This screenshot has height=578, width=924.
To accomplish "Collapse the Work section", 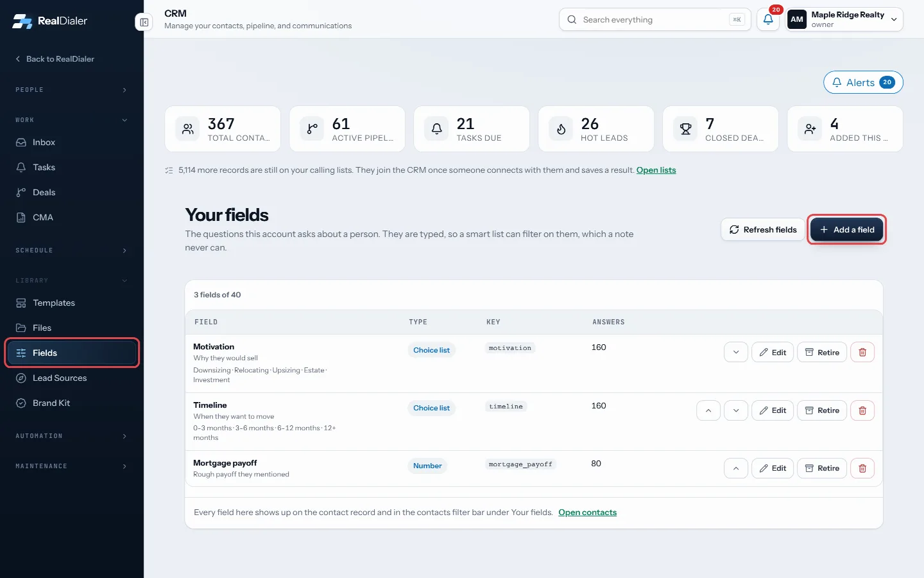I will click(71, 120).
